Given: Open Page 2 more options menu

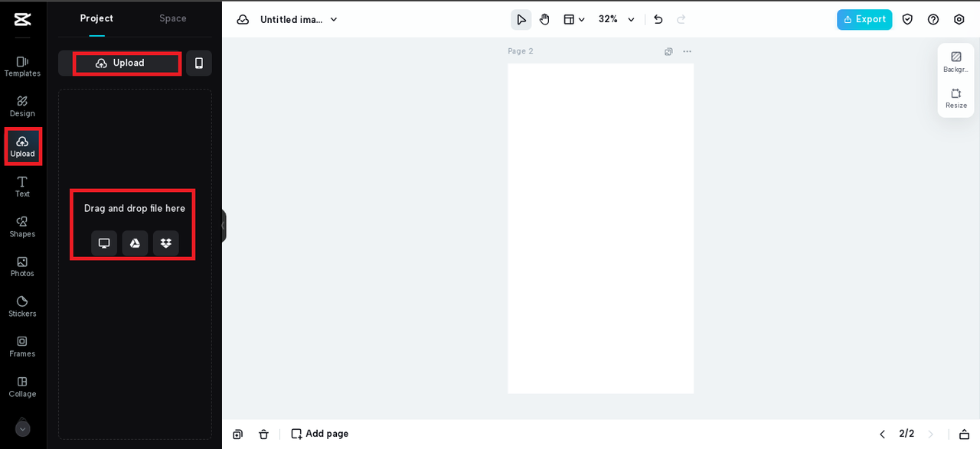Looking at the screenshot, I should (x=687, y=51).
